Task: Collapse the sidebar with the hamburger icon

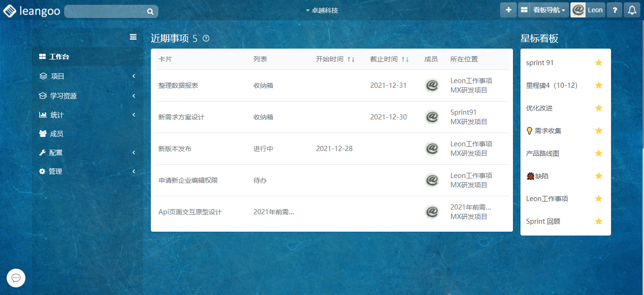Action: (x=133, y=37)
